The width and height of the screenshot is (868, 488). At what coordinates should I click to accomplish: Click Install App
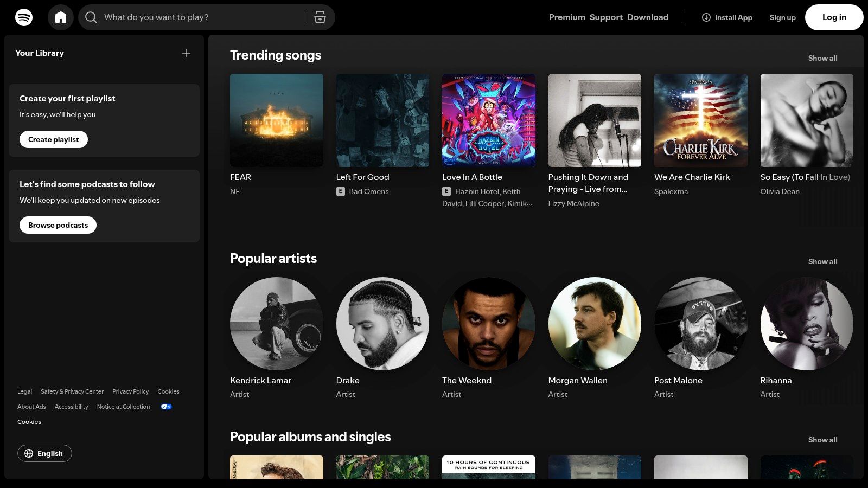point(727,17)
